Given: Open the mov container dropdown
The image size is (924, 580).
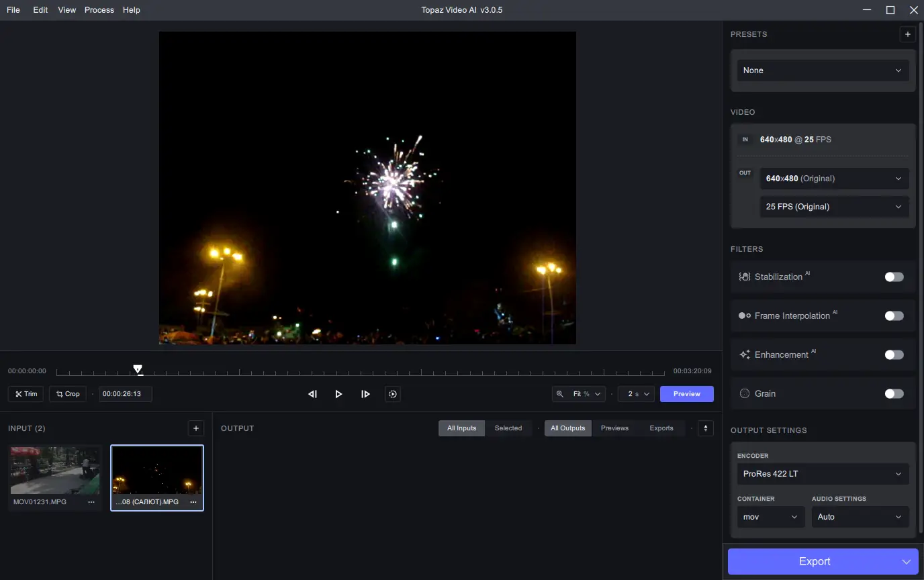Looking at the screenshot, I should coord(770,517).
